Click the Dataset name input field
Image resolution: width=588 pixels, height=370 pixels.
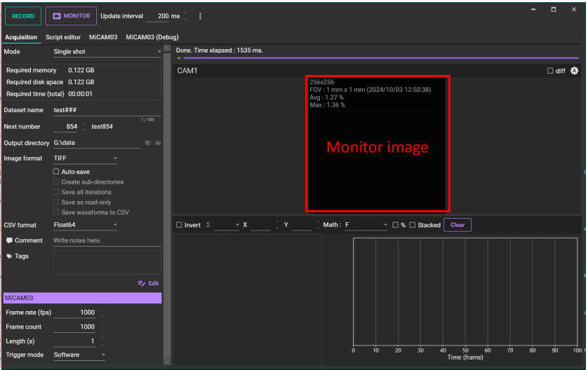pos(107,110)
